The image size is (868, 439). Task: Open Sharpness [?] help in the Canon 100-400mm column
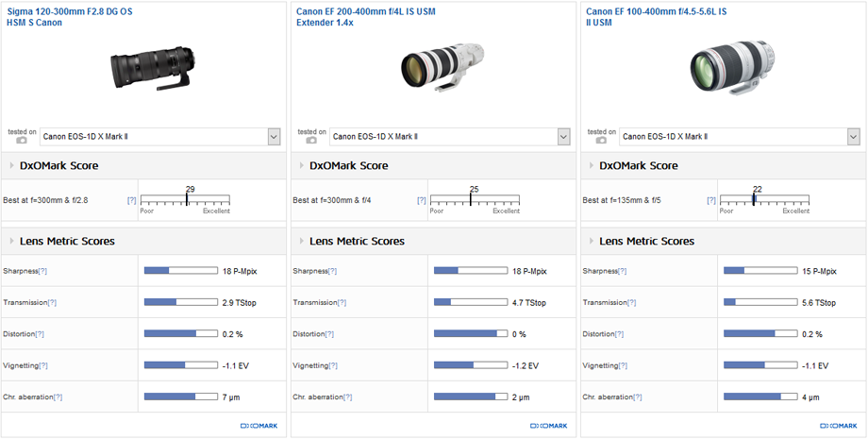623,271
